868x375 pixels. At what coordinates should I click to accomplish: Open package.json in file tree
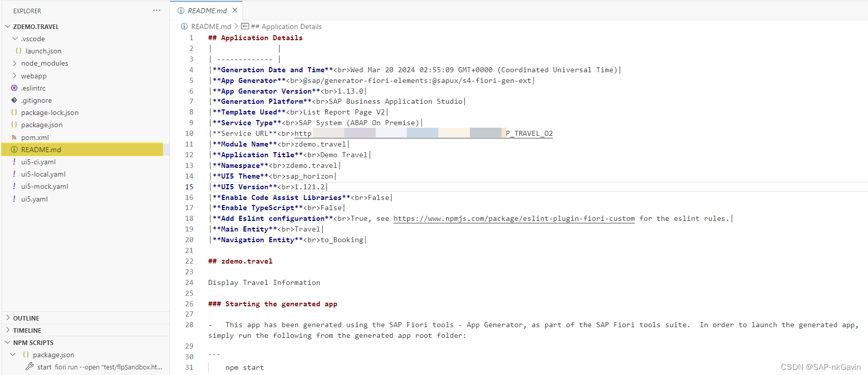pyautogui.click(x=42, y=125)
